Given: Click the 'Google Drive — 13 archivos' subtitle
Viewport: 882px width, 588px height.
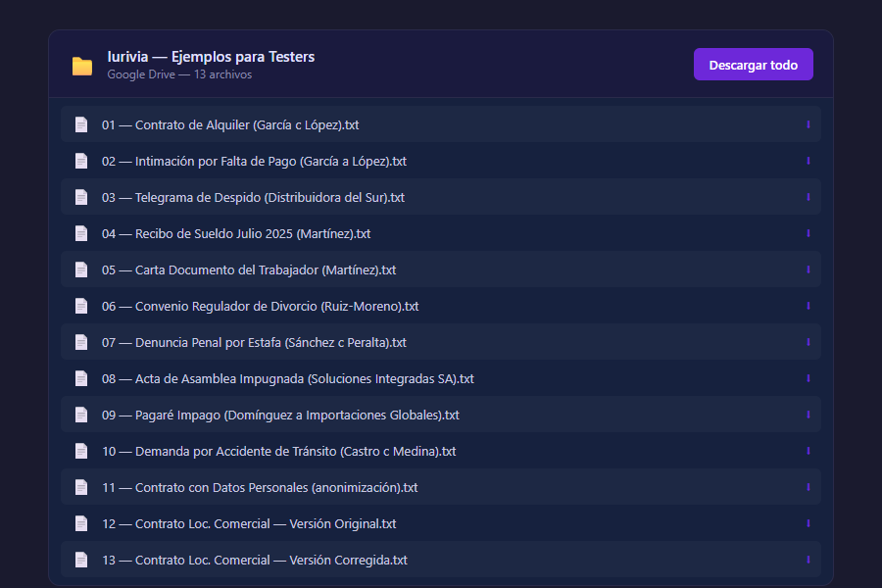Looking at the screenshot, I should (x=179, y=74).
